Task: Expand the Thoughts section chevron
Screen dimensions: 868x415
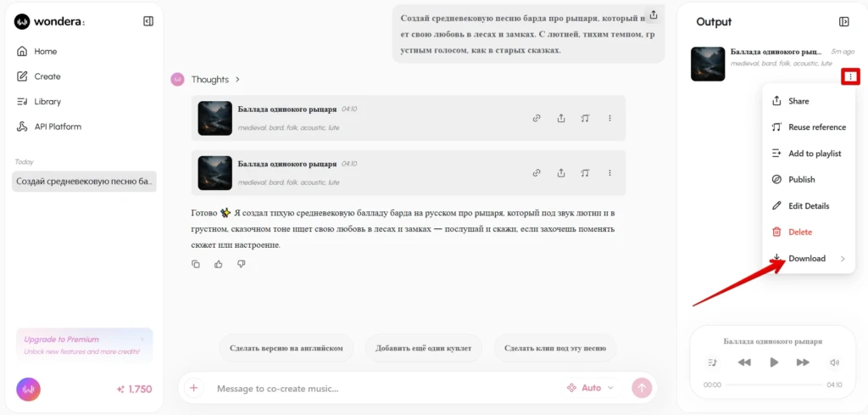Action: pyautogui.click(x=237, y=79)
